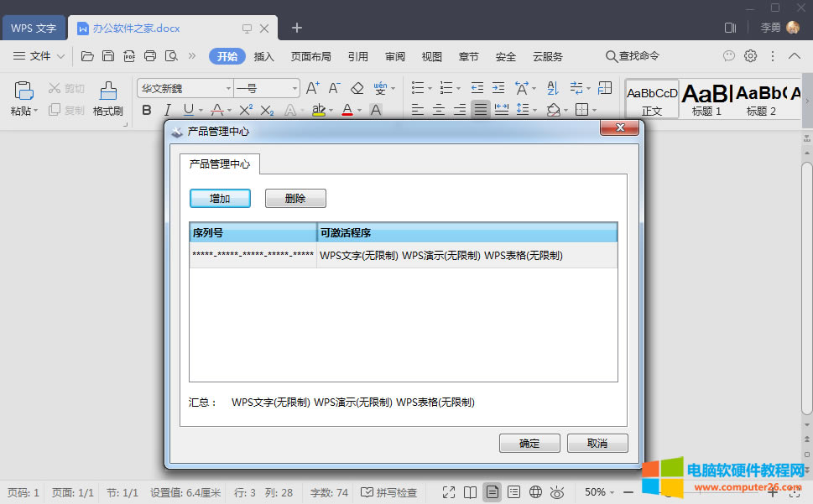The image size is (813, 504).
Task: Click the Open folder icon in toolbar
Action: click(x=87, y=56)
